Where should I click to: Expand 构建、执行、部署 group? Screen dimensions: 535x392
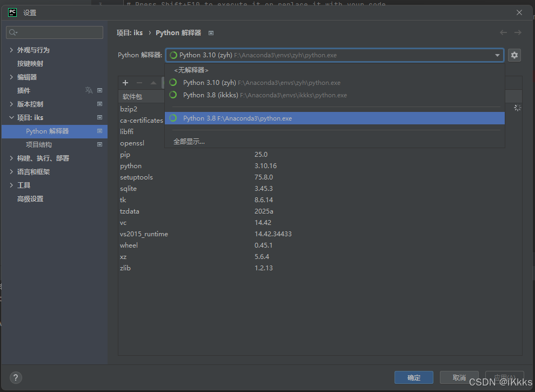click(x=11, y=158)
